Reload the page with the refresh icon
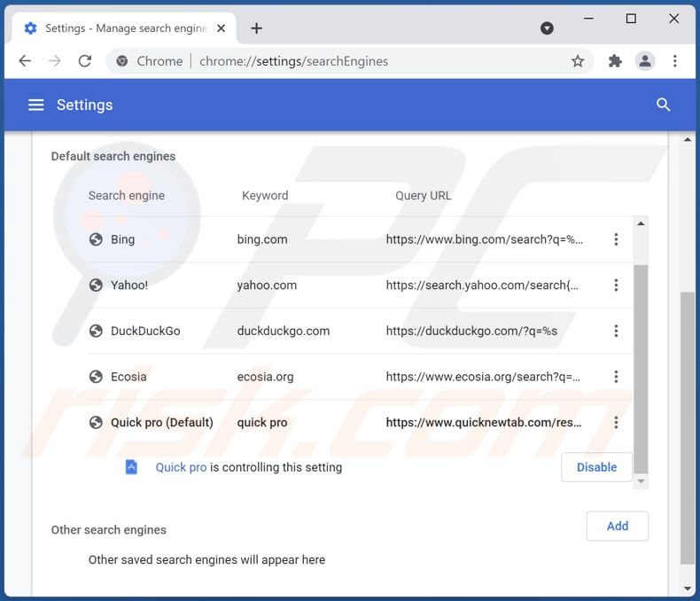Viewport: 700px width, 601px height. [x=85, y=61]
